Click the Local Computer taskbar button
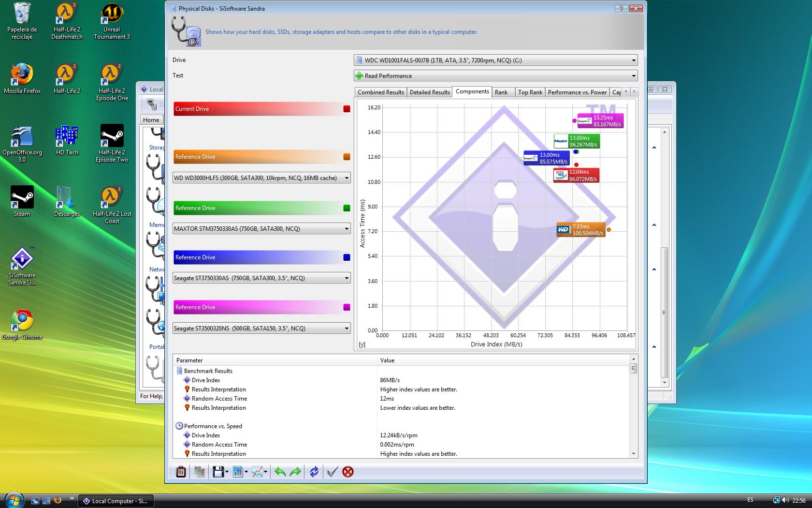 116,501
